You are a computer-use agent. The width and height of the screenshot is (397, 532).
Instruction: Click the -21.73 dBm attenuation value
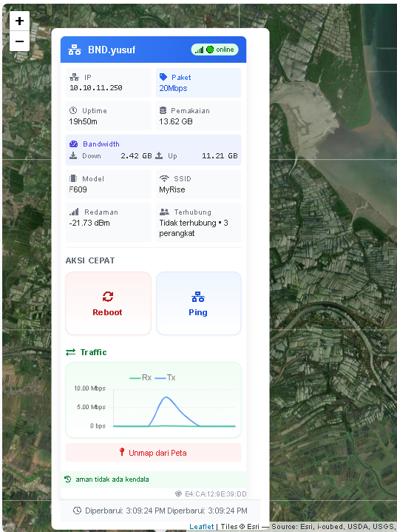[x=89, y=223]
